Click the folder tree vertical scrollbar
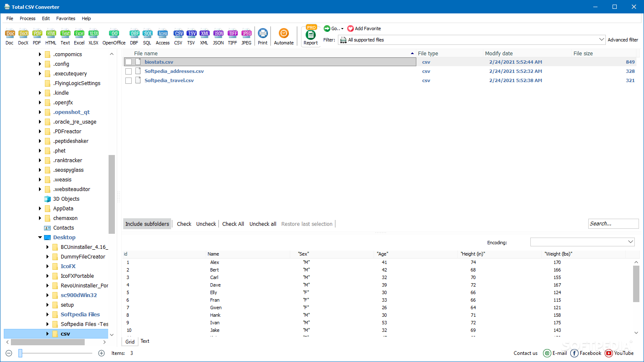644x362 pixels. click(112, 194)
